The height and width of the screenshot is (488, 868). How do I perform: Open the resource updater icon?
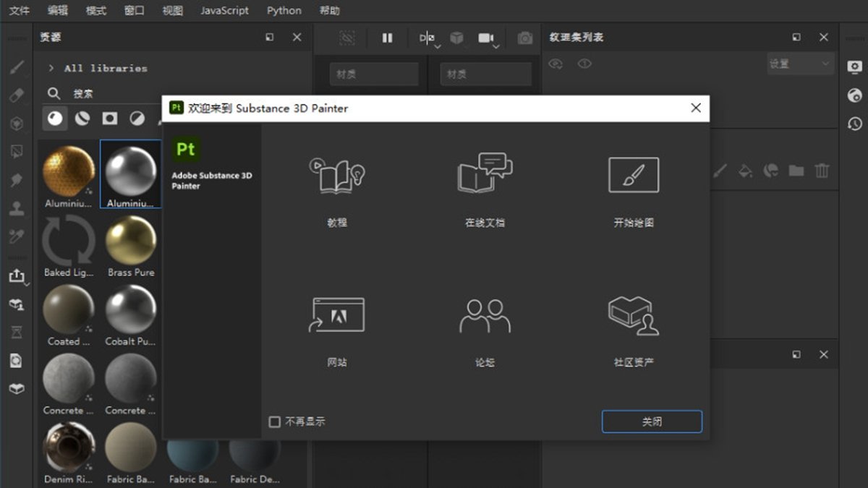[17, 361]
